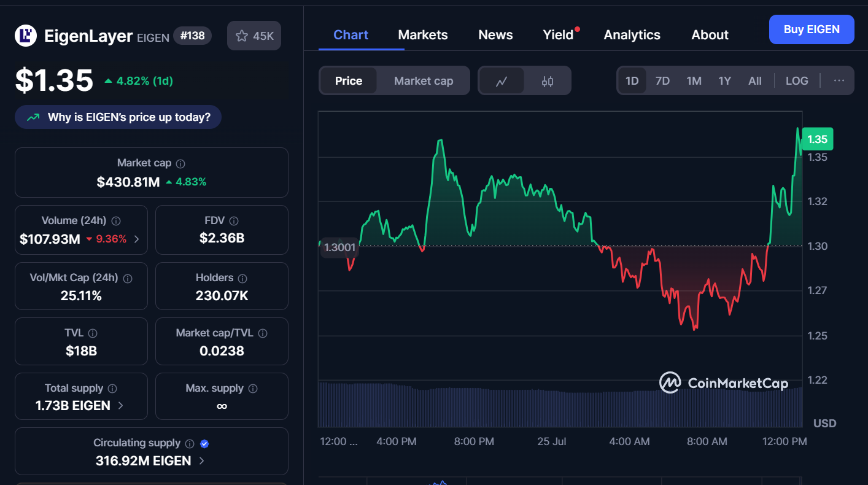Click the info icon next to FDV
Viewport: 868px width, 485px height.
pos(234,220)
